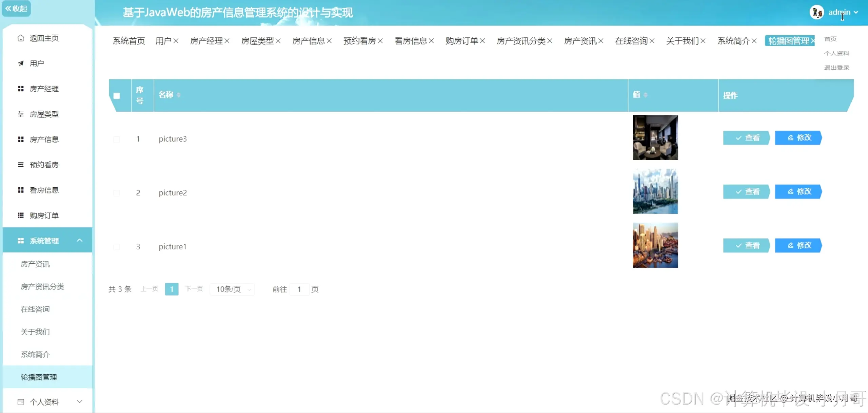Open the 10条/页 page size dropdown

(233, 289)
